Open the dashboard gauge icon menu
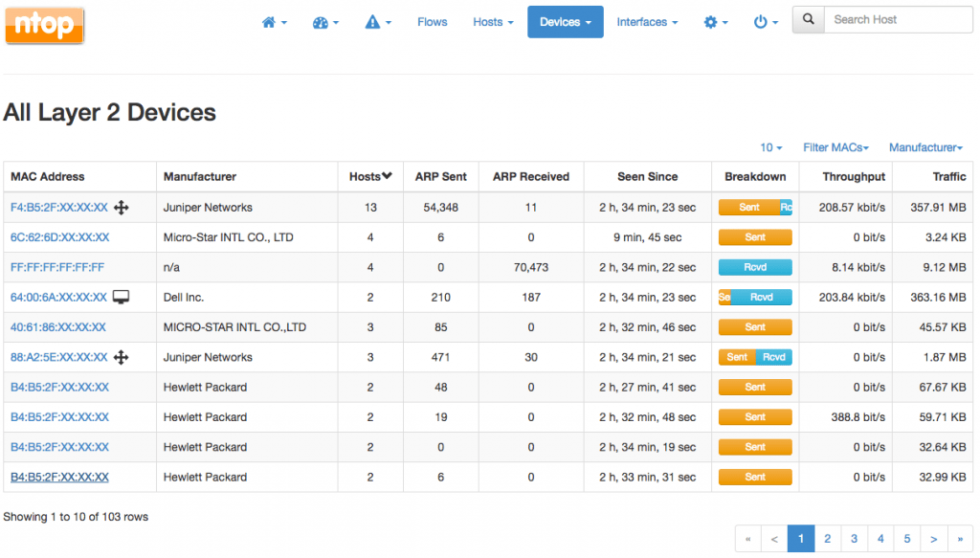 326,22
